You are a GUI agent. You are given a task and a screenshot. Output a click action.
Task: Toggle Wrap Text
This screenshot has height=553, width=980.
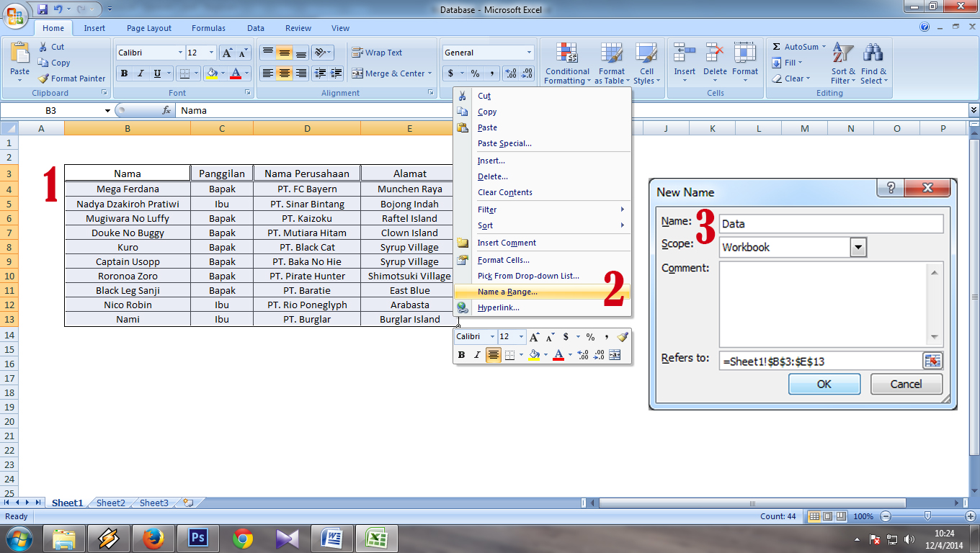coord(377,53)
